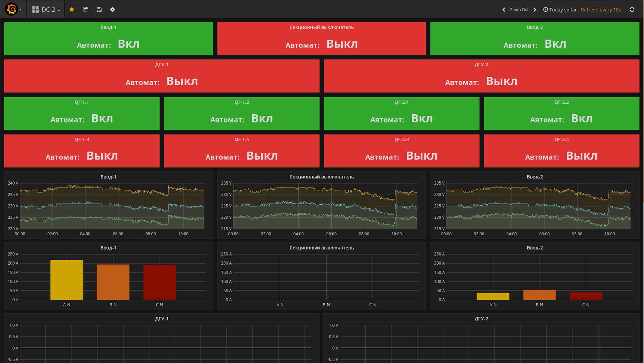Open the QF-2.4 panel title

click(x=562, y=139)
